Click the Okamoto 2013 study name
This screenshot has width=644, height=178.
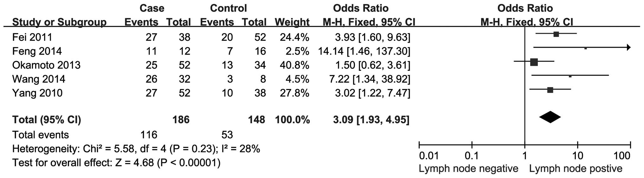(46, 65)
